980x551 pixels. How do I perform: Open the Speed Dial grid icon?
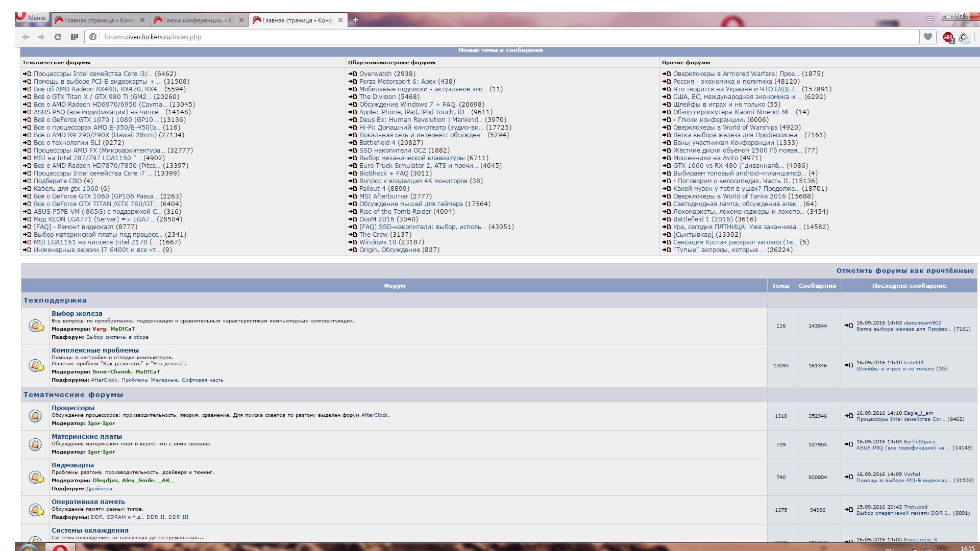(x=75, y=37)
